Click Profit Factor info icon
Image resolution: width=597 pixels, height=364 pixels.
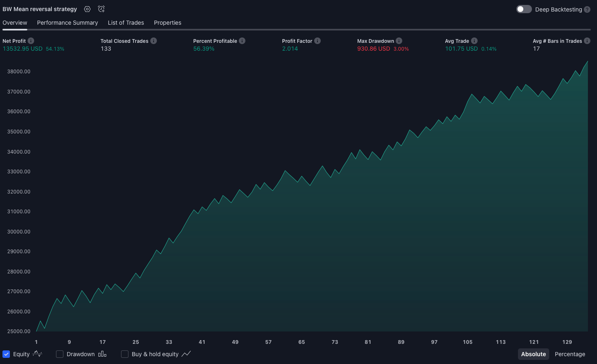click(317, 41)
